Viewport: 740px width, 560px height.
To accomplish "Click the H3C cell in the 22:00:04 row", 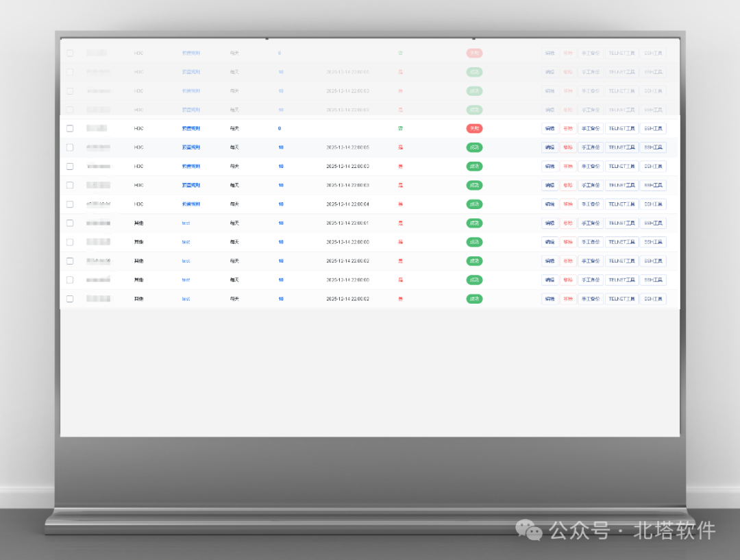I will 138,204.
